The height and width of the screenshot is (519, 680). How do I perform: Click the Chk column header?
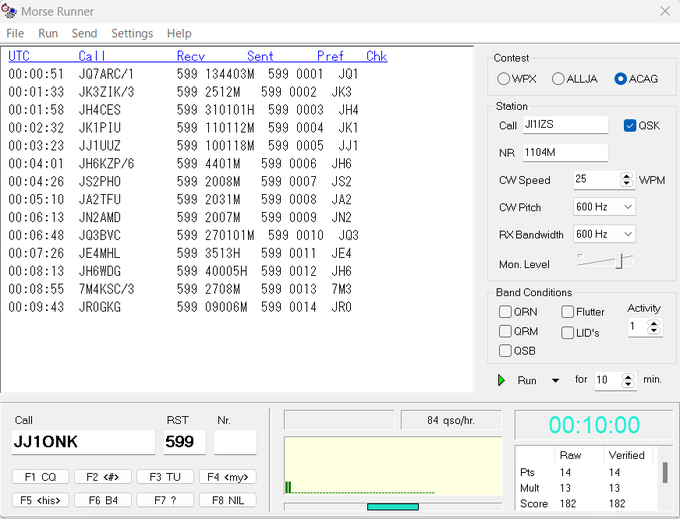pos(376,56)
